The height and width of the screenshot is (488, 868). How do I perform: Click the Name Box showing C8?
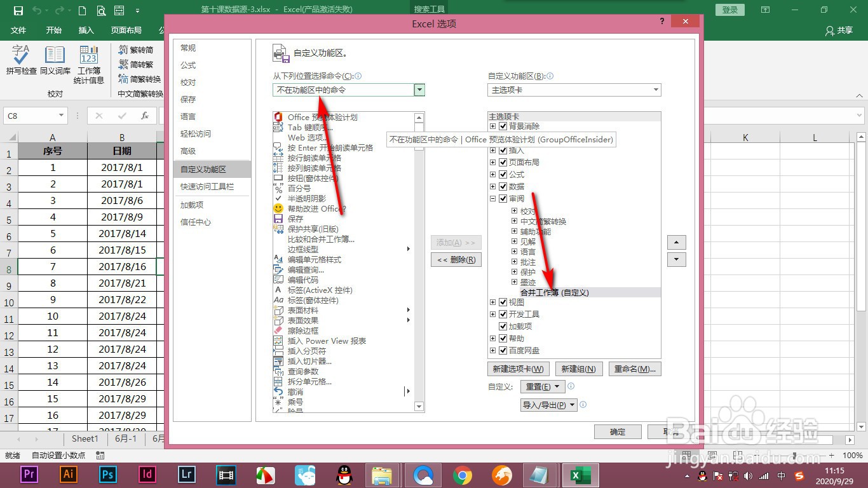click(34, 116)
